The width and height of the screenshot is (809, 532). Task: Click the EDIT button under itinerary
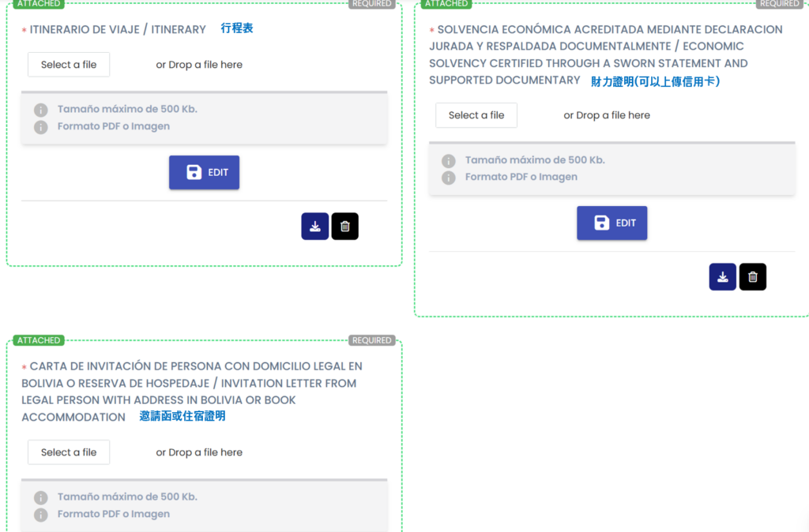click(204, 172)
